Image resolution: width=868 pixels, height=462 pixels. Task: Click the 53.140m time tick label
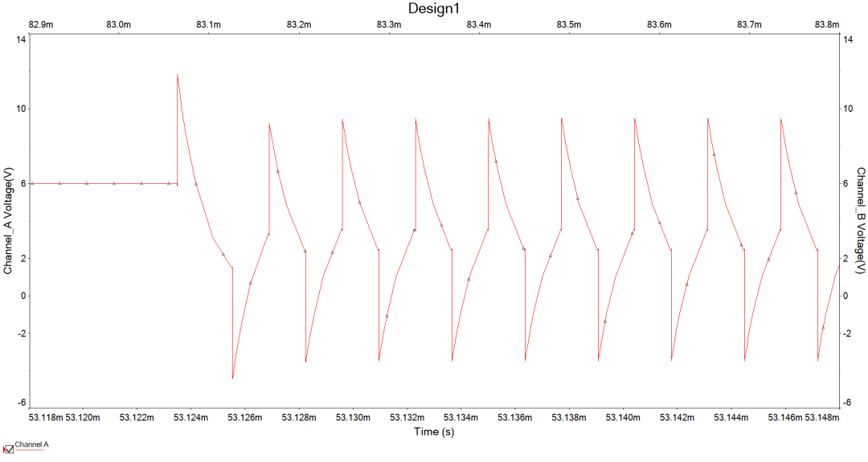623,418
